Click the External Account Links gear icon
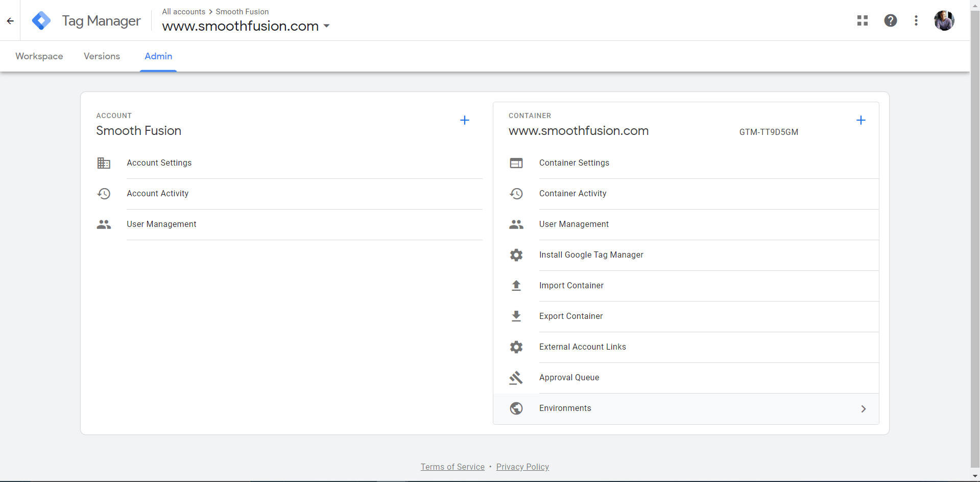The height and width of the screenshot is (482, 980). pyautogui.click(x=516, y=347)
